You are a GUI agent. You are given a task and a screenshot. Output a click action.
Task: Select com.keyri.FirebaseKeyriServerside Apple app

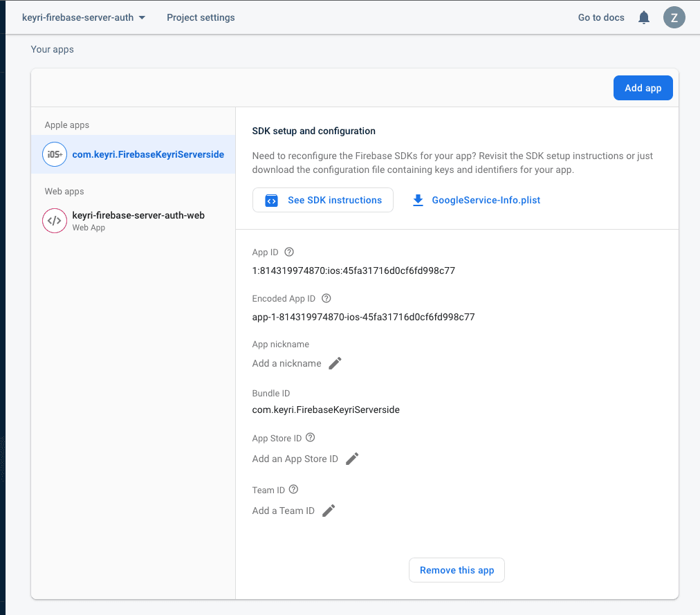[x=133, y=154]
